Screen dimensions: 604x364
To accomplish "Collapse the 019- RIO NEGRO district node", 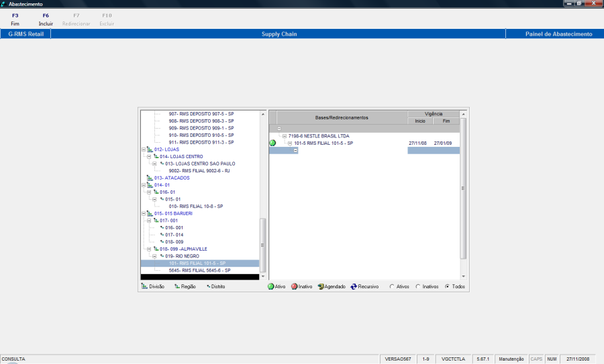I will coord(154,256).
